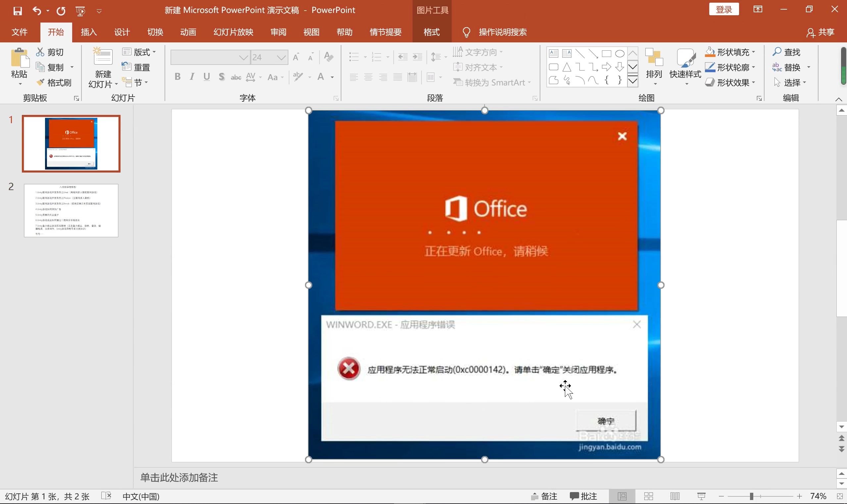
Task: Expand the shapes gallery More button
Action: point(633,81)
